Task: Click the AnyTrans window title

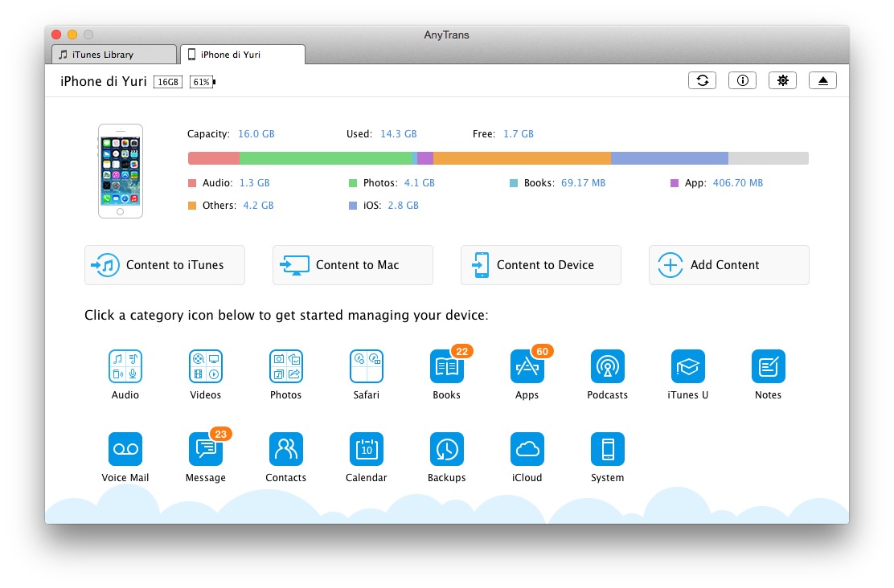Action: point(446,35)
